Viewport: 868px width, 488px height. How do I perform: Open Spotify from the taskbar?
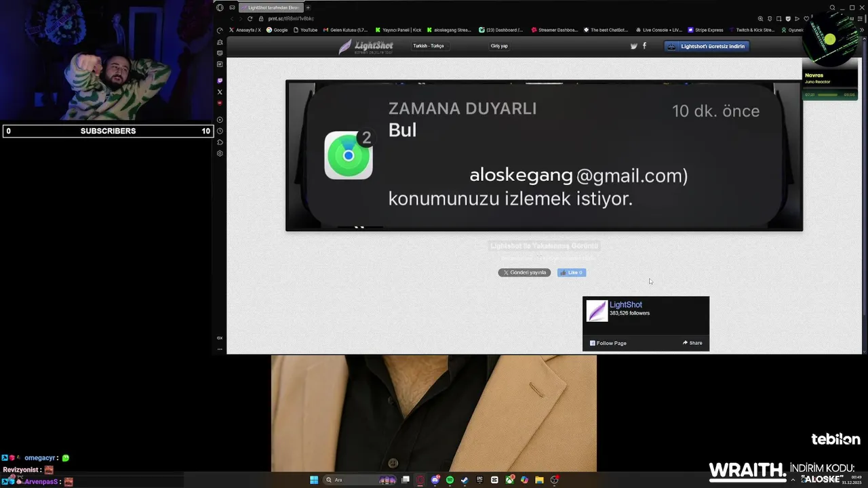pos(450,480)
